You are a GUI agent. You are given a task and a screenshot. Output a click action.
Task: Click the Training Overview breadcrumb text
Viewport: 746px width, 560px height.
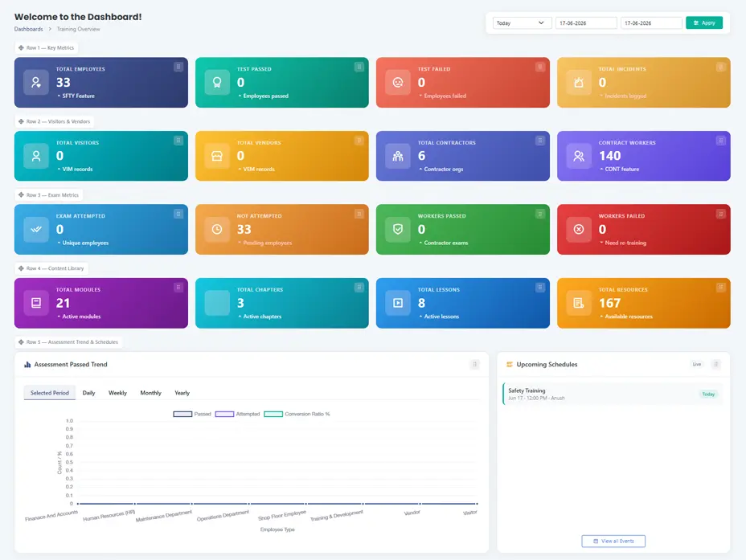79,30
